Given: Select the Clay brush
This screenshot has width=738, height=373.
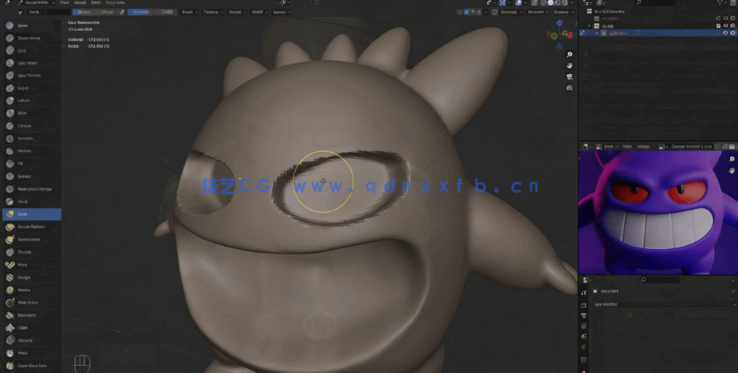Looking at the screenshot, I should coord(31,50).
